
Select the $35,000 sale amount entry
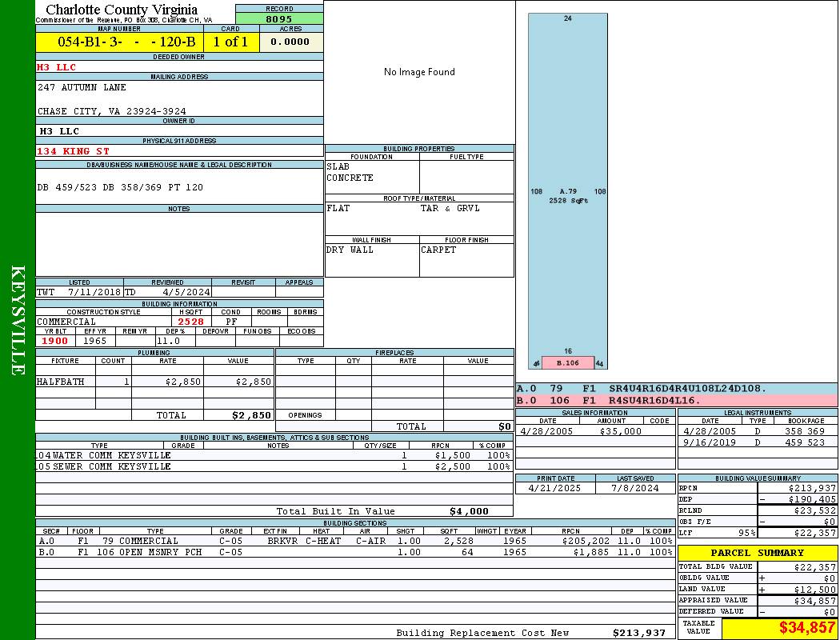pyautogui.click(x=620, y=431)
